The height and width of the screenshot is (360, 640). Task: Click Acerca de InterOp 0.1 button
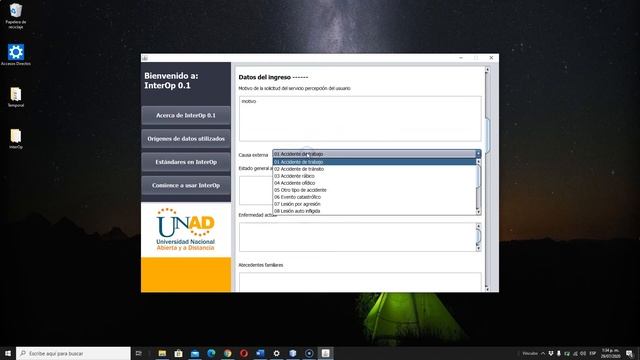coord(186,116)
